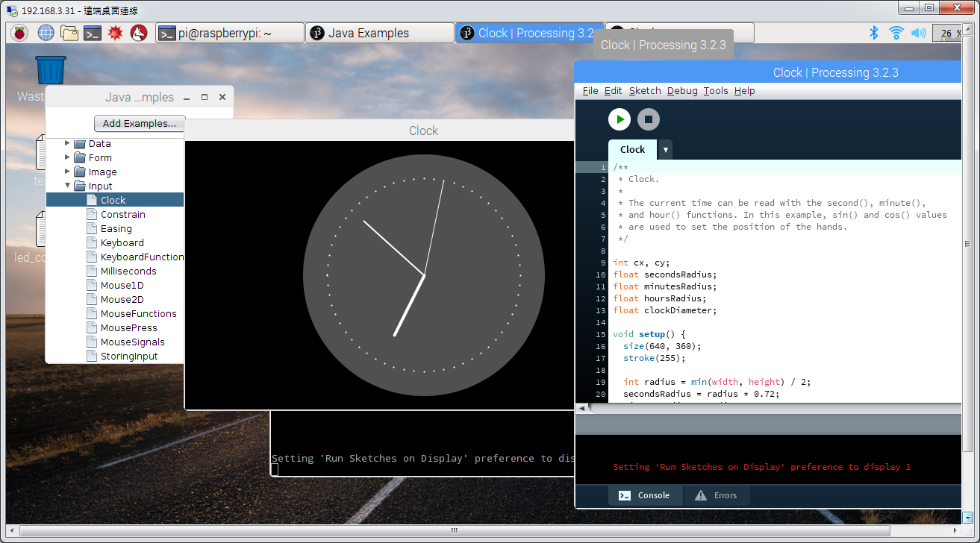Stop the running sketch
The width and height of the screenshot is (980, 543).
tap(649, 119)
